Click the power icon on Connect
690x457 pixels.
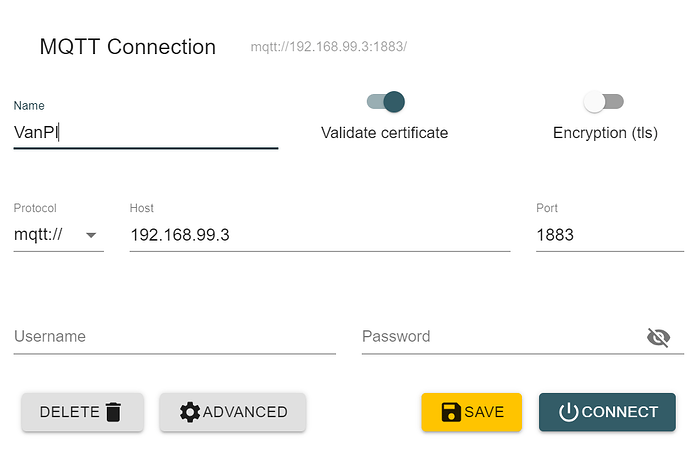click(x=568, y=412)
